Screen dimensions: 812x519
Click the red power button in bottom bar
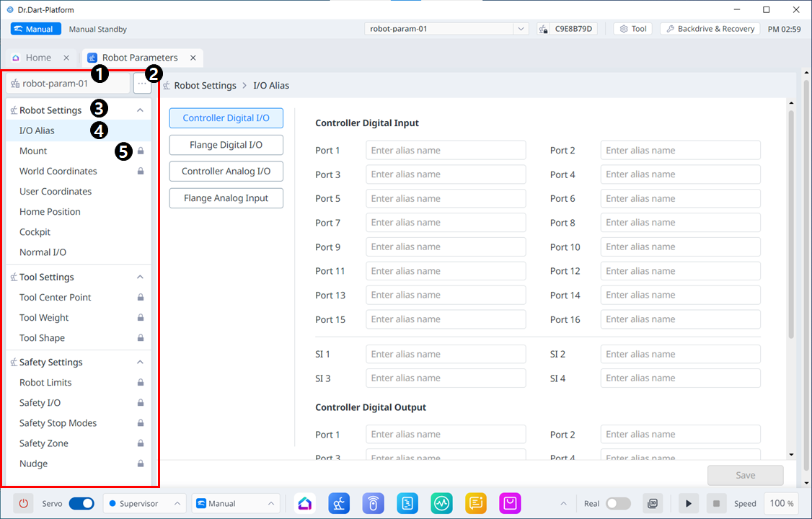(23, 503)
